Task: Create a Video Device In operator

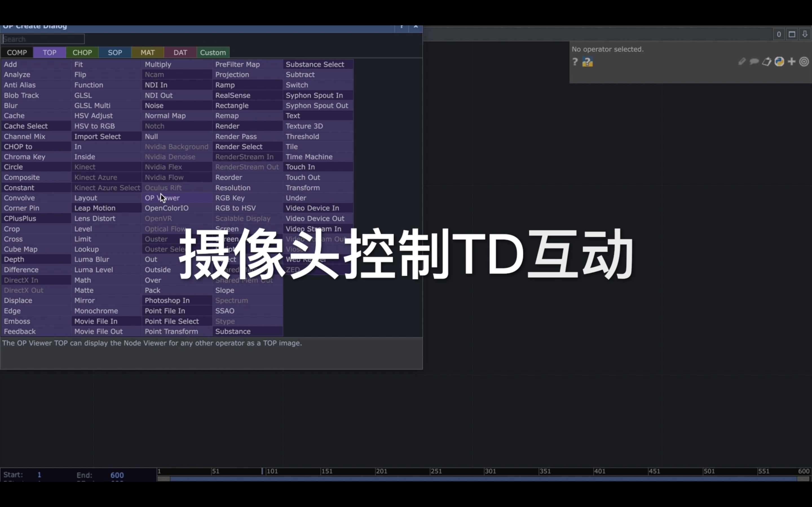Action: [x=312, y=208]
